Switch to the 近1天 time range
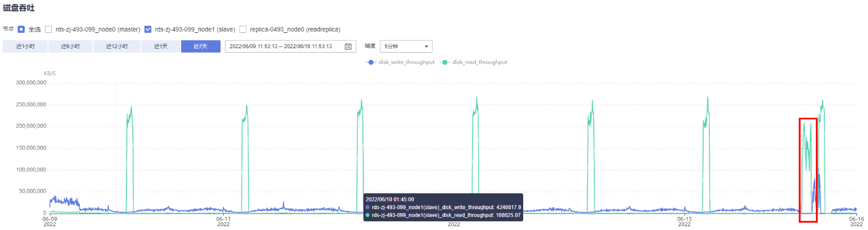The height and width of the screenshot is (230, 868). [x=160, y=47]
